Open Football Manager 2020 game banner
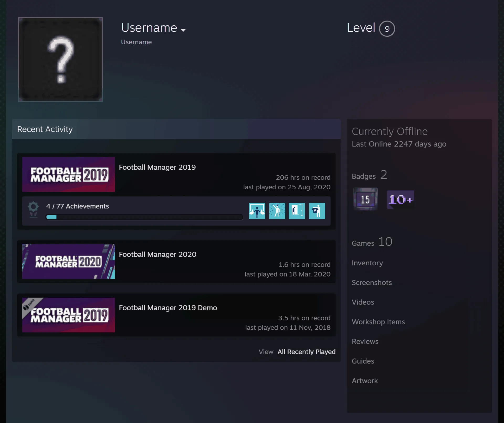 (69, 261)
